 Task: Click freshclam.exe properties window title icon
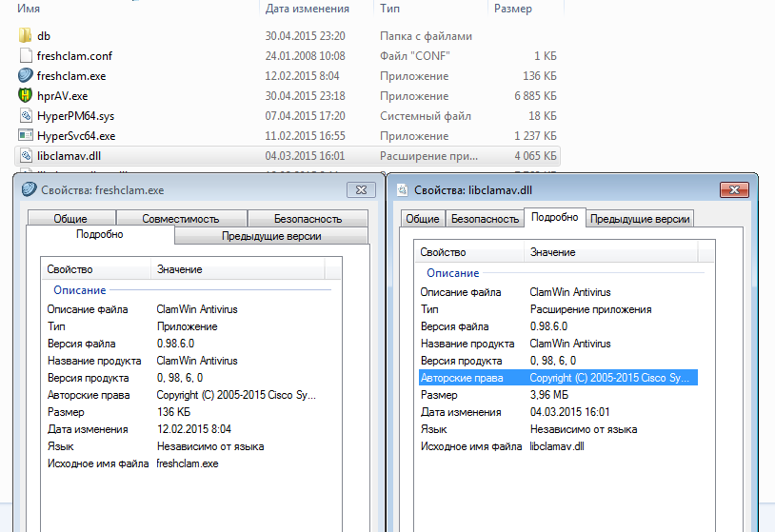(x=30, y=189)
